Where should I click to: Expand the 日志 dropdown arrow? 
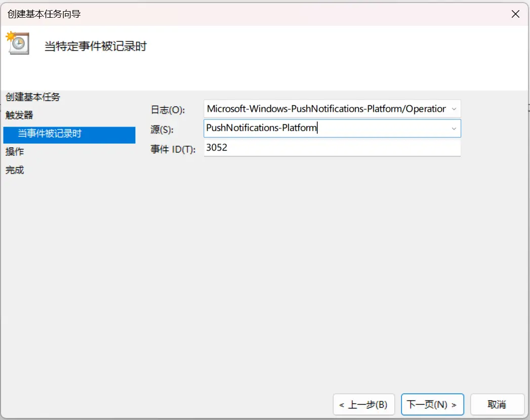(454, 109)
